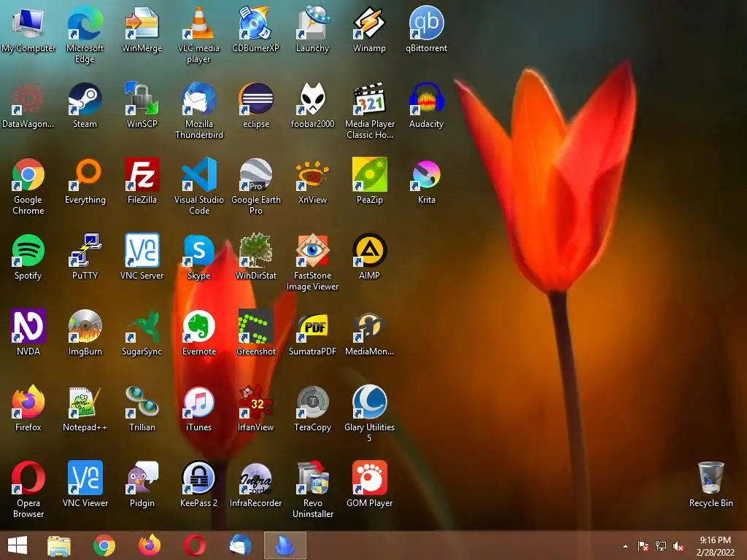The width and height of the screenshot is (747, 560).
Task: Select the VLC media player cone icon
Action: pos(198,23)
